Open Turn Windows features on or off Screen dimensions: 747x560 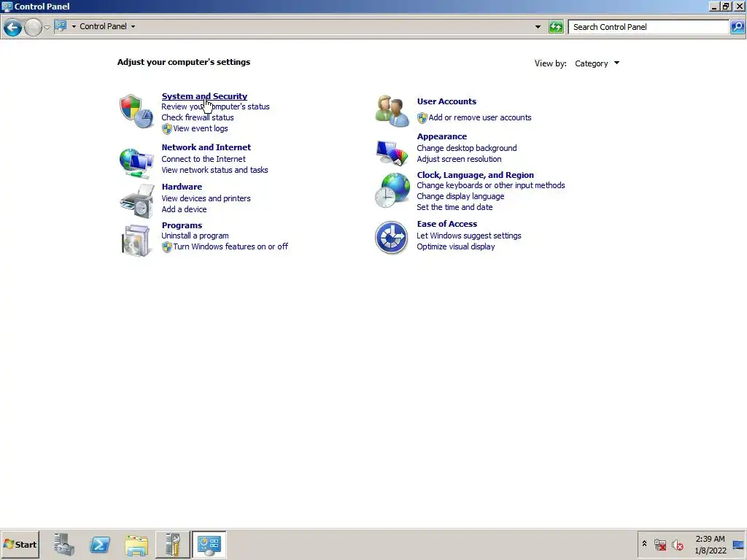[x=231, y=246]
